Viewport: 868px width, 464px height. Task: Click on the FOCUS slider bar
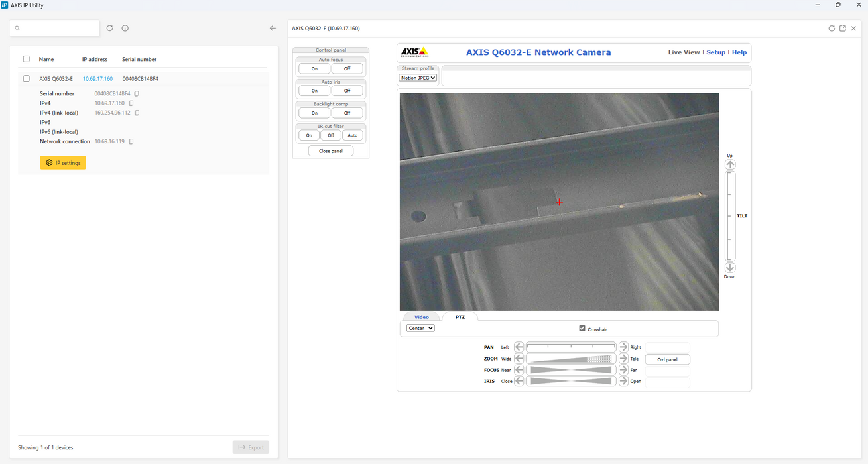click(571, 370)
